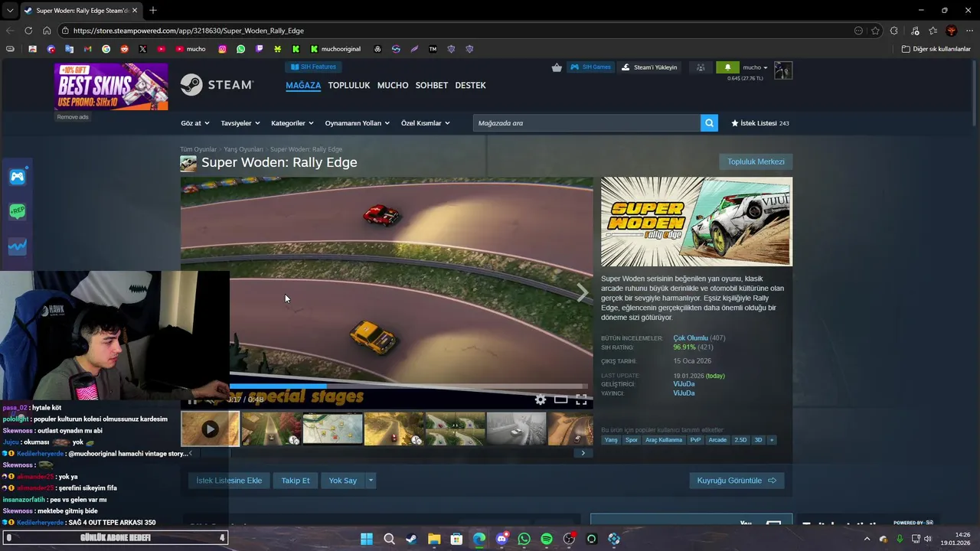The width and height of the screenshot is (980, 551).
Task: Click the Yok Say button
Action: [x=342, y=481]
